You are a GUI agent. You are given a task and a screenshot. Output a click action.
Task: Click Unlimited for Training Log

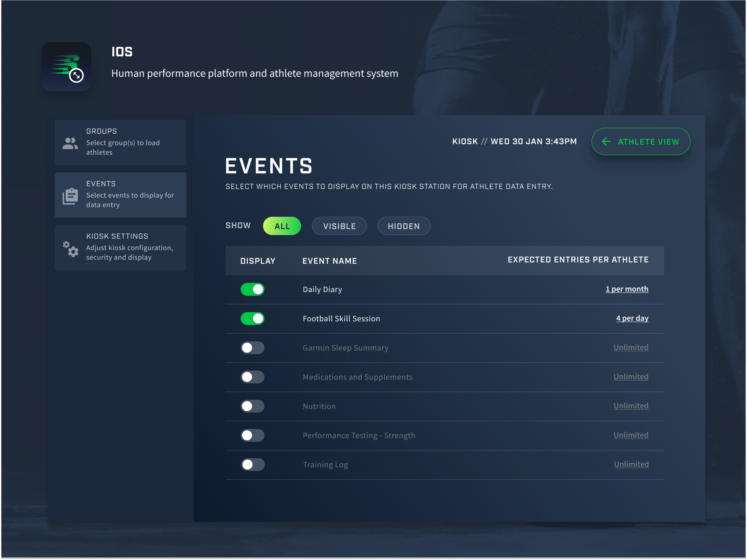(631, 464)
